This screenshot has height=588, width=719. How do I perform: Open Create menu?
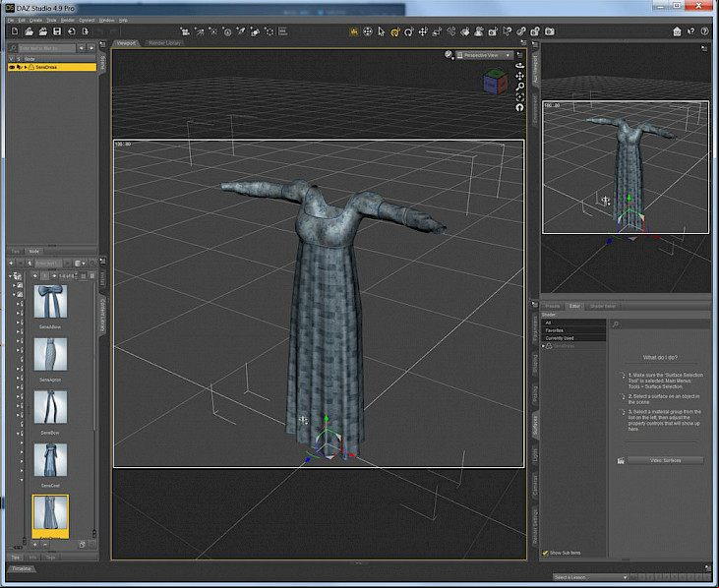coord(35,21)
